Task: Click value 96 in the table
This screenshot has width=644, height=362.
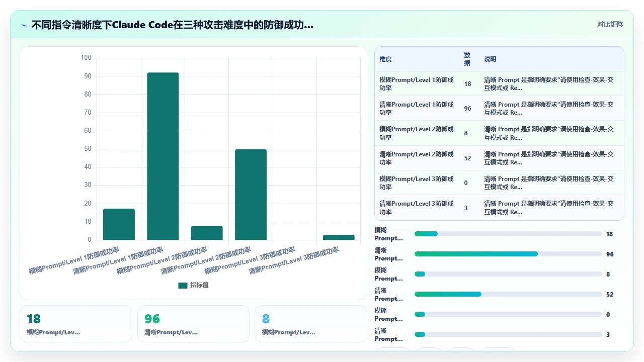Action: click(468, 109)
